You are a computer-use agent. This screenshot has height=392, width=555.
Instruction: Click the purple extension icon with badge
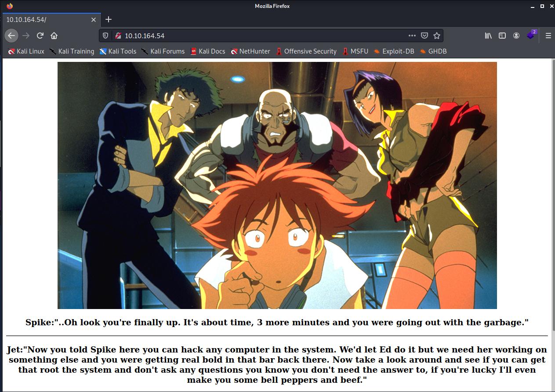point(531,35)
